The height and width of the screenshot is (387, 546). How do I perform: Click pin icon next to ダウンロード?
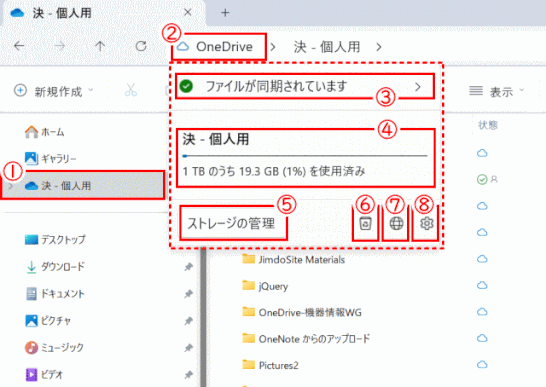[x=188, y=267]
